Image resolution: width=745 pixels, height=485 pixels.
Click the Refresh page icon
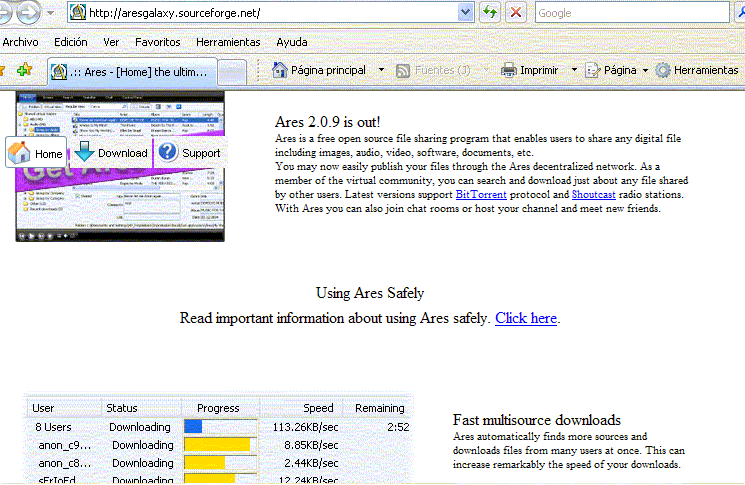pyautogui.click(x=489, y=12)
